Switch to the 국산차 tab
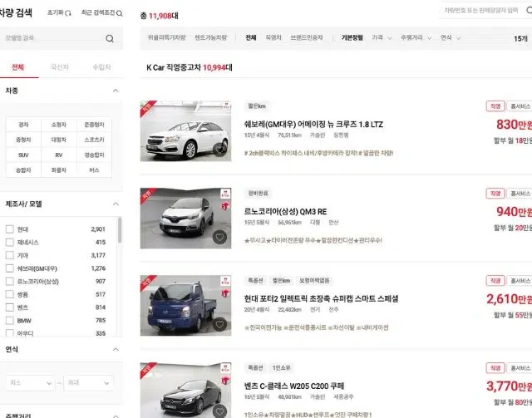The width and height of the screenshot is (532, 418). coord(60,66)
